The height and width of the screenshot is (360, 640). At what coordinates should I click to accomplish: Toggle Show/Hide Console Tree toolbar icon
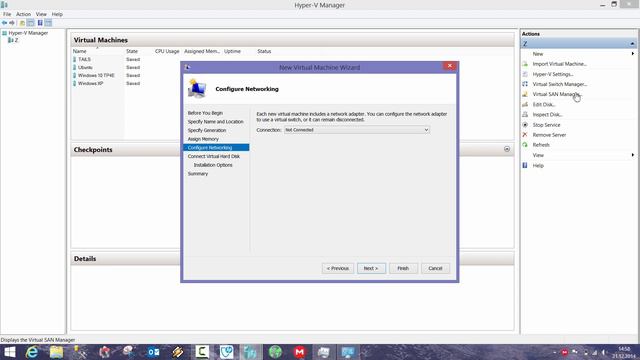pos(31,23)
